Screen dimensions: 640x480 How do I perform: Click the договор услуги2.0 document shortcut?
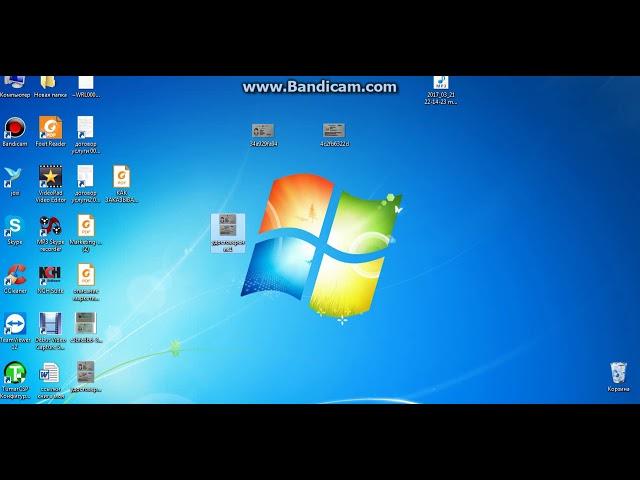[86, 184]
